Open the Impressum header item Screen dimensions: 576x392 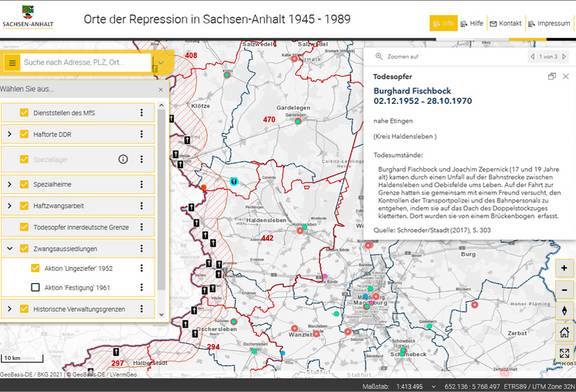click(549, 23)
